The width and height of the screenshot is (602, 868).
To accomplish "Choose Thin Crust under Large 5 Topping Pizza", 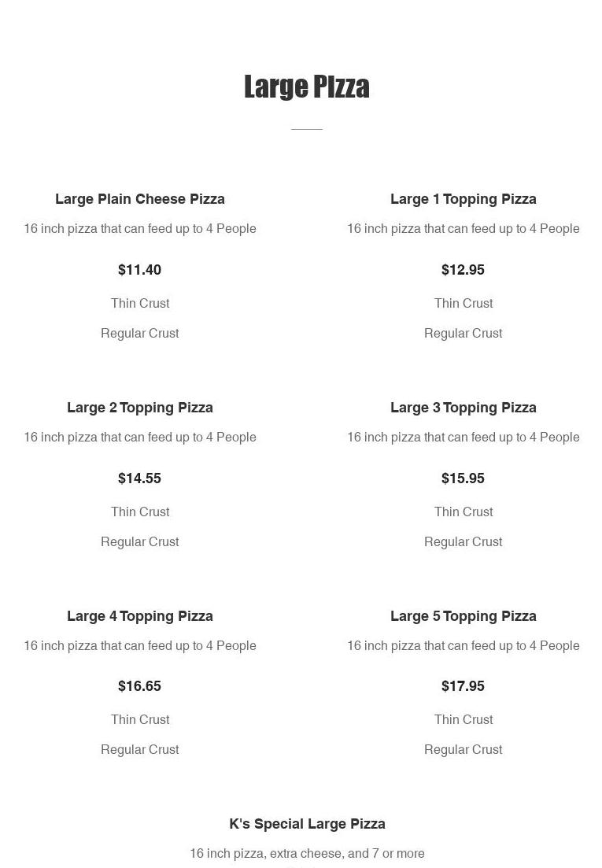I will pyautogui.click(x=464, y=719).
